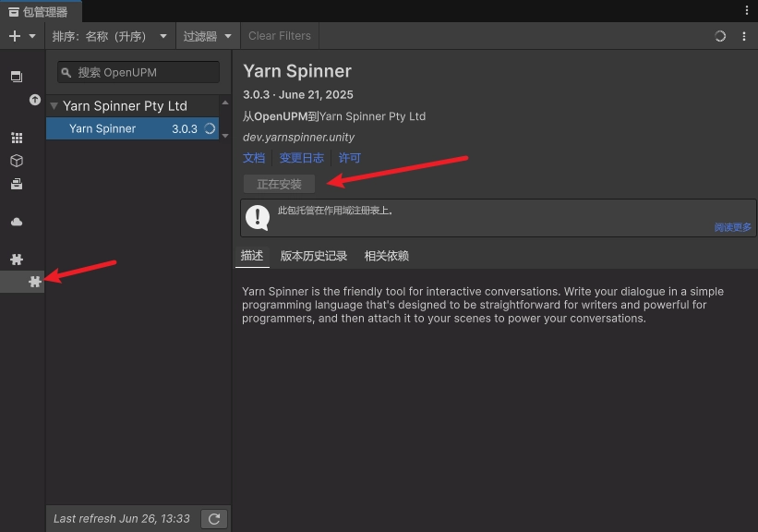Click the 正在安装 installing button

pos(279,184)
